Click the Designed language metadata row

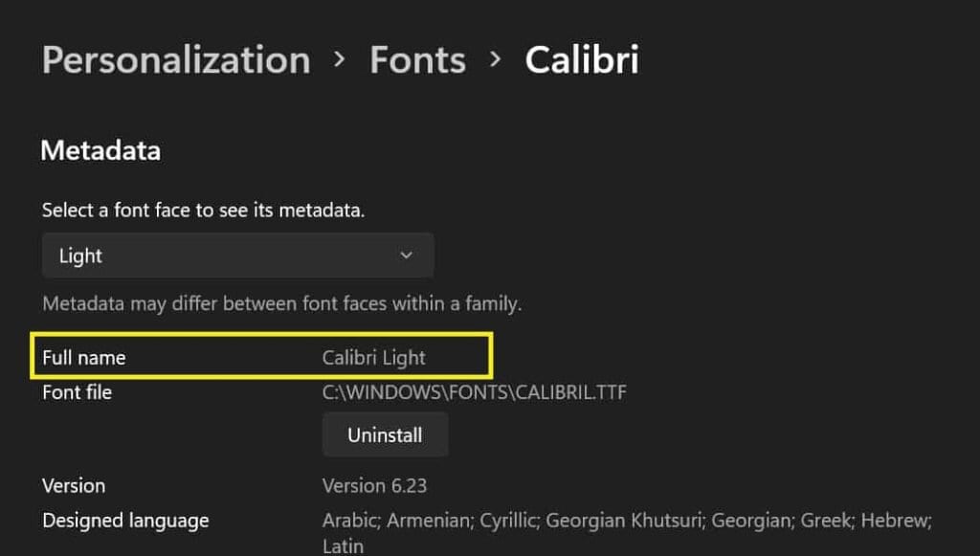coord(125,521)
